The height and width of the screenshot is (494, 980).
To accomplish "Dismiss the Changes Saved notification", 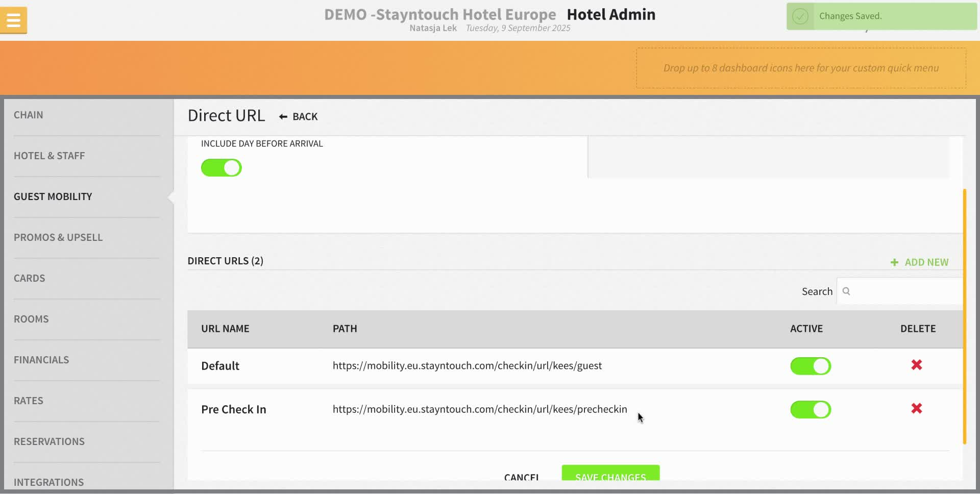I will click(x=881, y=16).
